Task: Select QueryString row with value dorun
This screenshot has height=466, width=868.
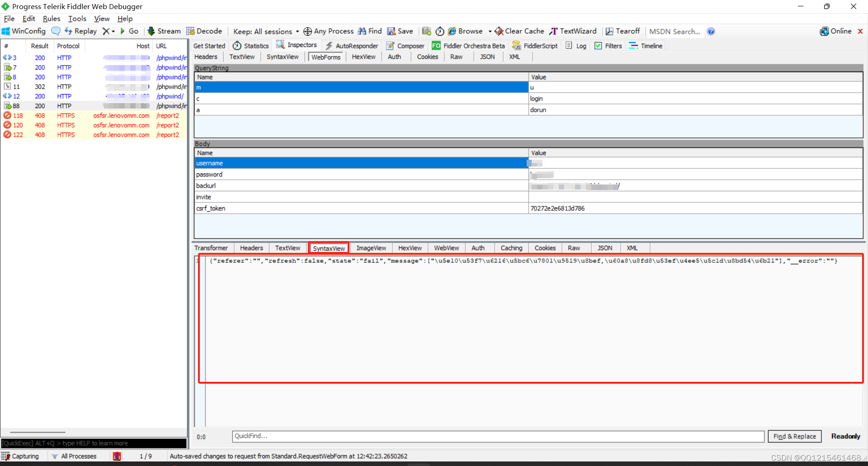Action: (528, 110)
